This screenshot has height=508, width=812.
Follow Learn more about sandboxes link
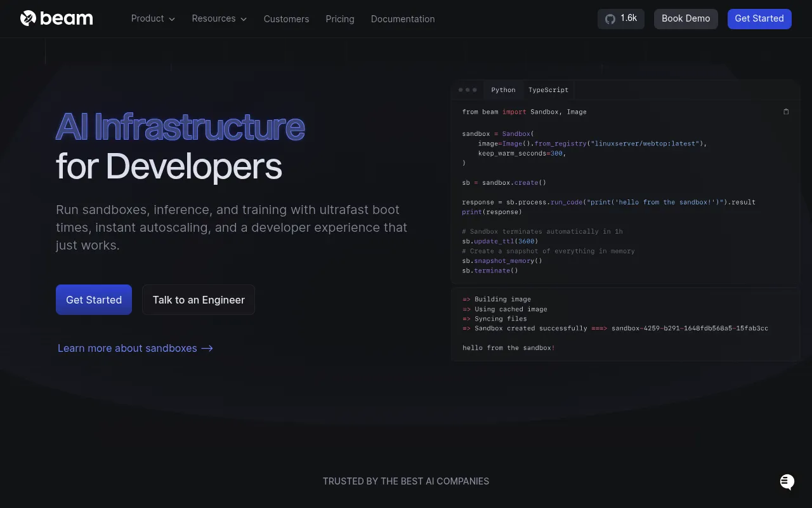135,348
